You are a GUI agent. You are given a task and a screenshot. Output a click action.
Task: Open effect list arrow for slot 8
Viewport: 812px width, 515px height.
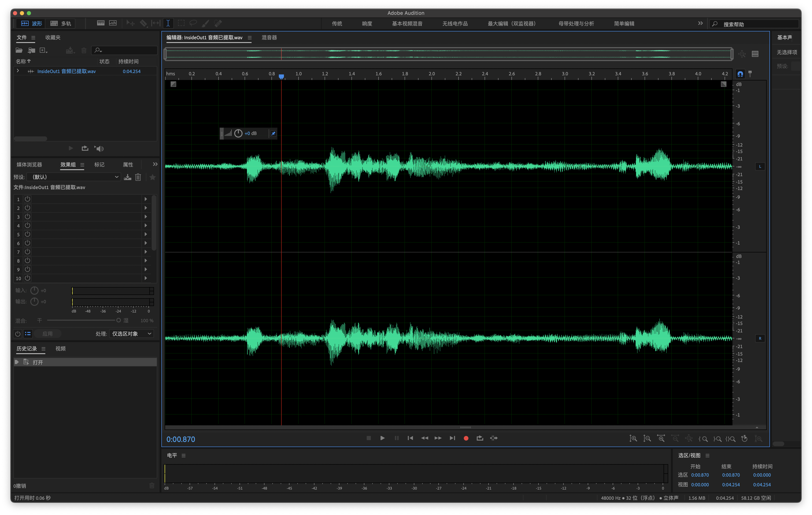(146, 260)
